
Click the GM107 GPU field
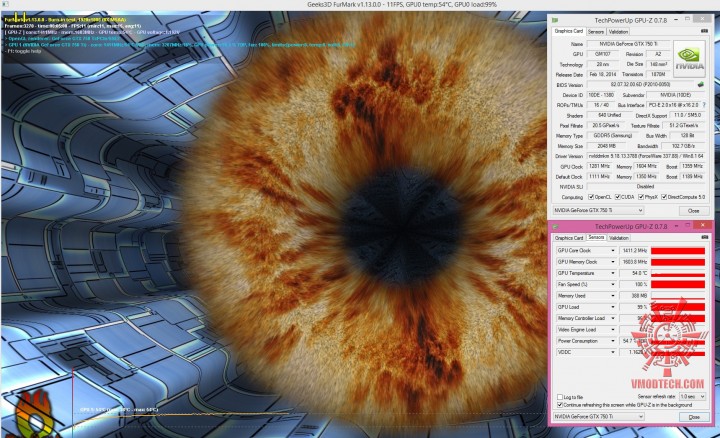pos(602,54)
